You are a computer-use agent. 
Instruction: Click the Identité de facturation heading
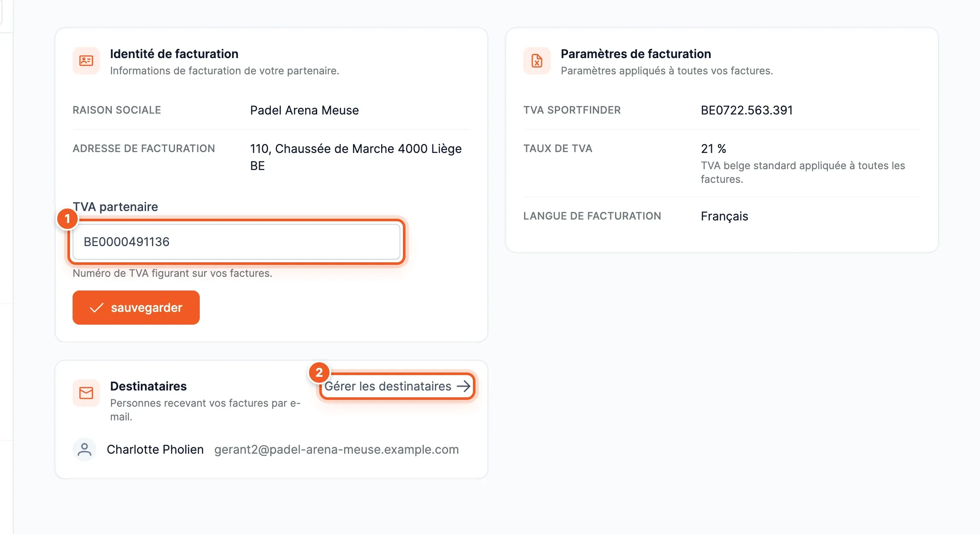click(174, 54)
